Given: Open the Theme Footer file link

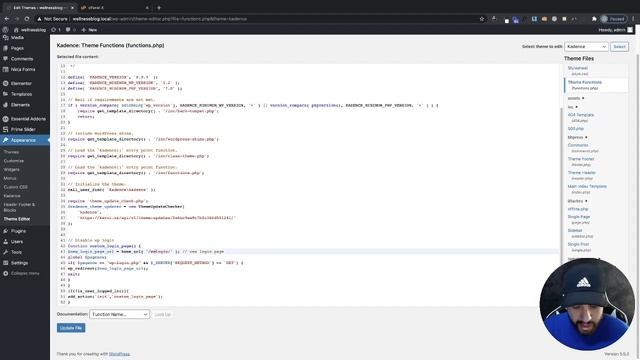Looking at the screenshot, I should [x=581, y=159].
